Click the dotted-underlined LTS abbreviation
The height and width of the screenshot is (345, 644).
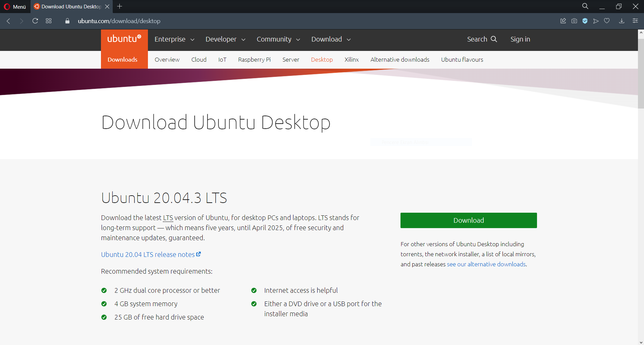[168, 218]
